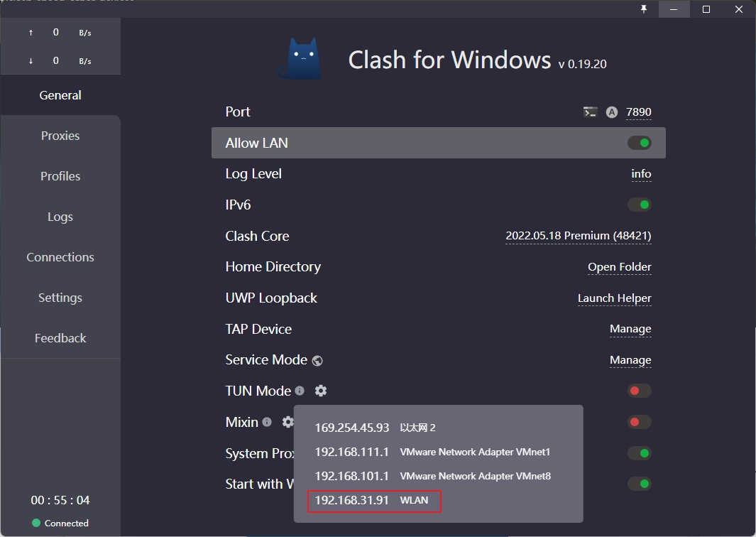Click the Clash for Windows title
This screenshot has width=756, height=537.
click(x=449, y=60)
